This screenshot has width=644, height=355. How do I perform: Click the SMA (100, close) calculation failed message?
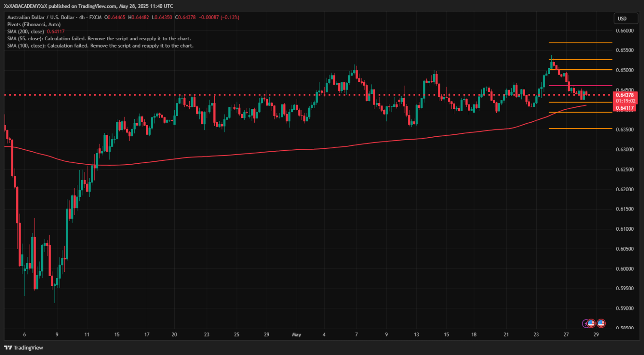(x=100, y=45)
